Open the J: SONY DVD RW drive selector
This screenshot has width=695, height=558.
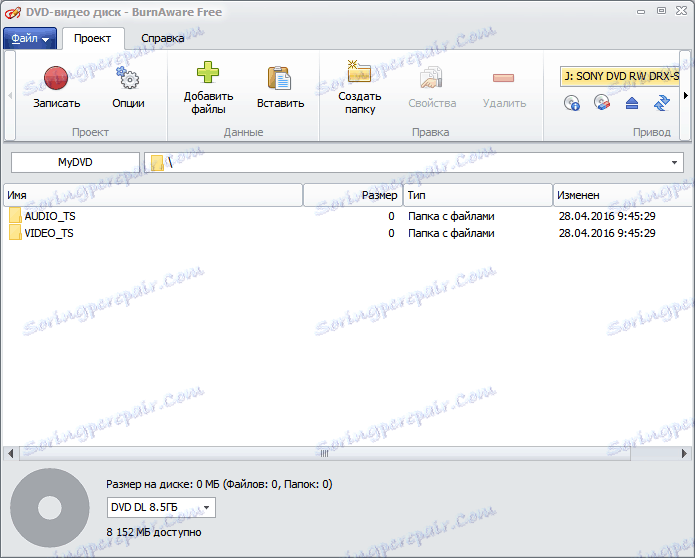click(x=620, y=76)
